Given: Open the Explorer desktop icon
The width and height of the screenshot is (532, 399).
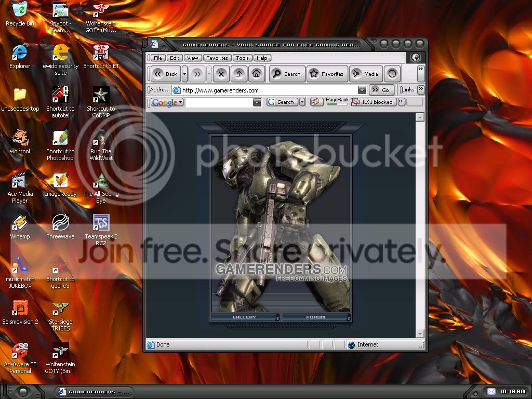Looking at the screenshot, I should [20, 57].
